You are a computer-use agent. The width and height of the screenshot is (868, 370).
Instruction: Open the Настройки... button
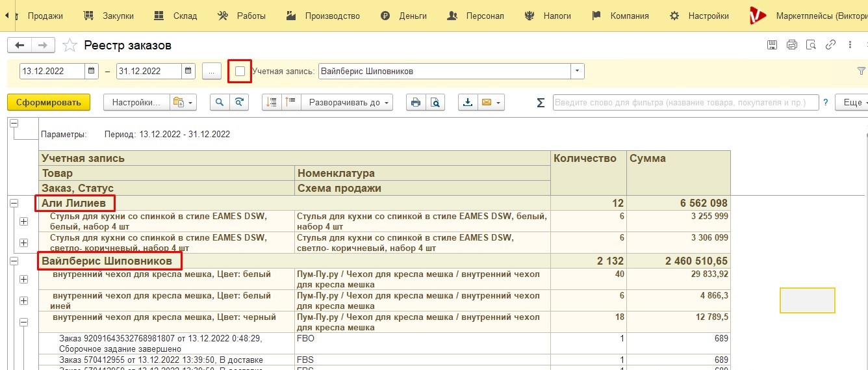(136, 102)
